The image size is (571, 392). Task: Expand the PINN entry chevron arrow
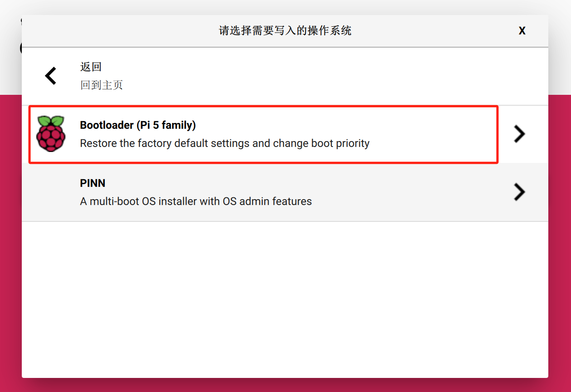pos(519,192)
